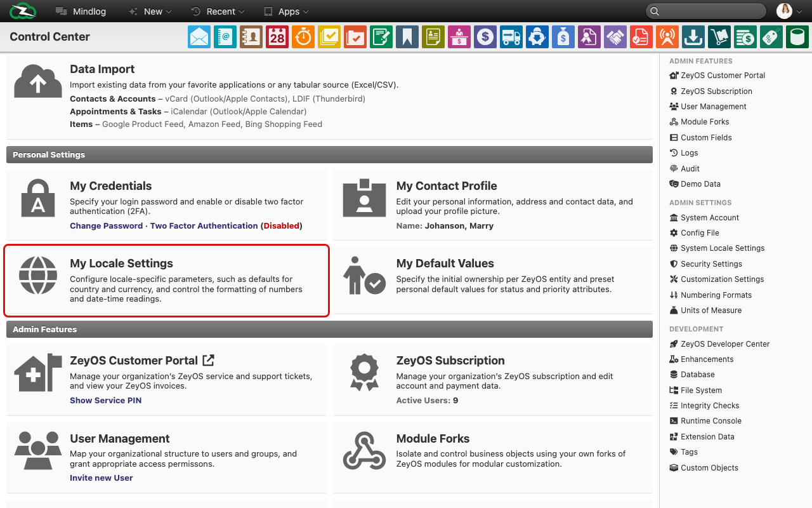The width and height of the screenshot is (812, 508).
Task: Open the teal download tray icon
Action: click(x=693, y=37)
